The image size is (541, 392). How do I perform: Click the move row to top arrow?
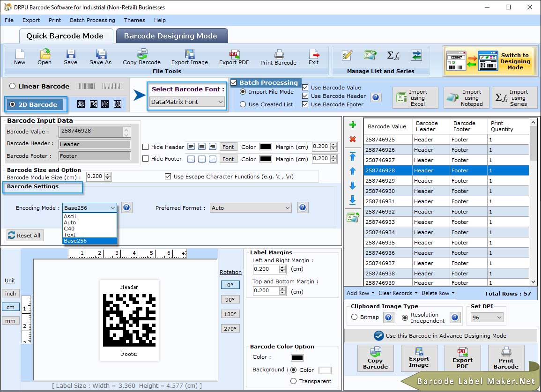(353, 156)
